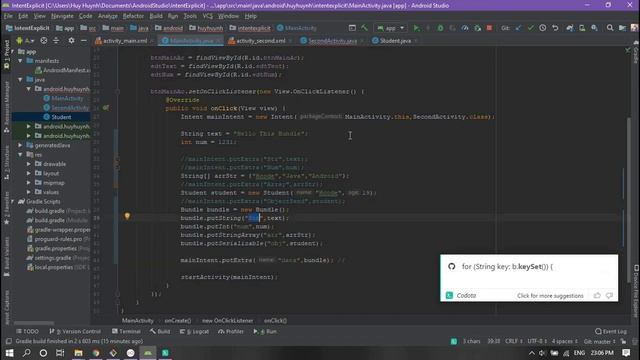This screenshot has height=360, width=640.
Task: Click the Make Project hammer icon
Action: [364, 28]
